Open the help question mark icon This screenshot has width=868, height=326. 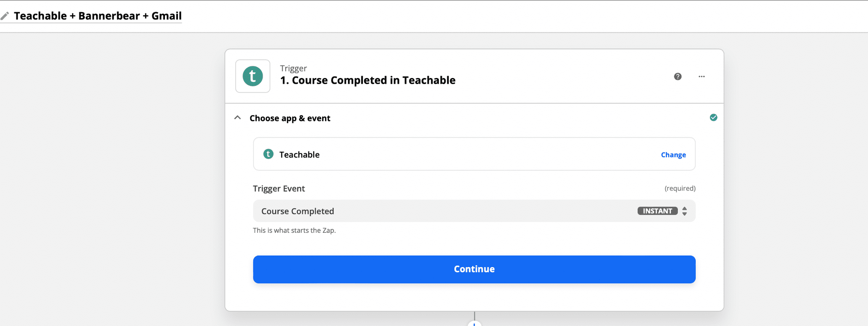point(677,77)
